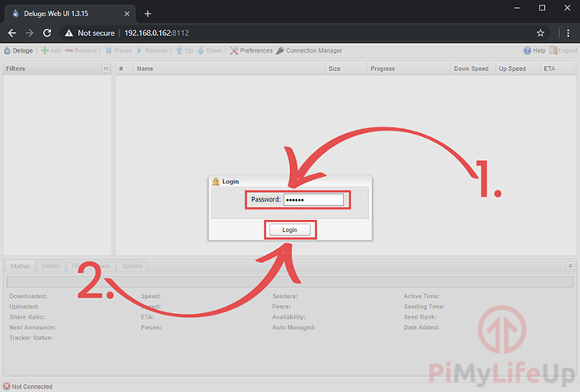
Task: Click the Not secure warning icon
Action: pyautogui.click(x=69, y=33)
